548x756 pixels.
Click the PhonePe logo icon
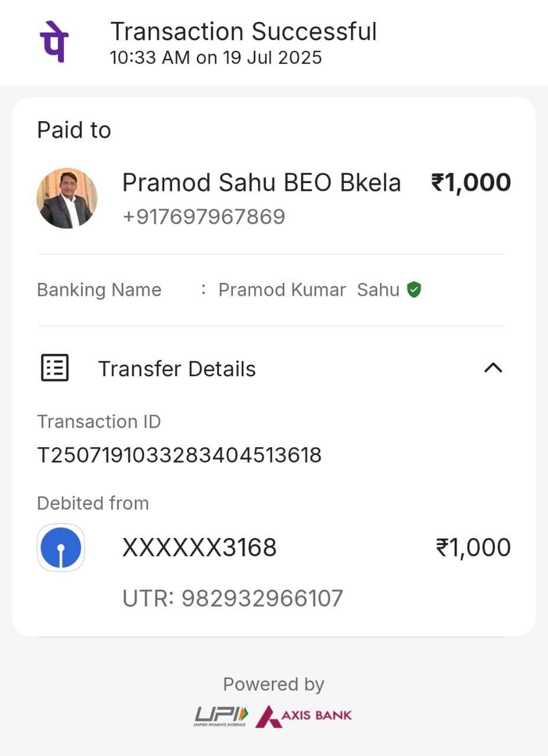point(54,41)
